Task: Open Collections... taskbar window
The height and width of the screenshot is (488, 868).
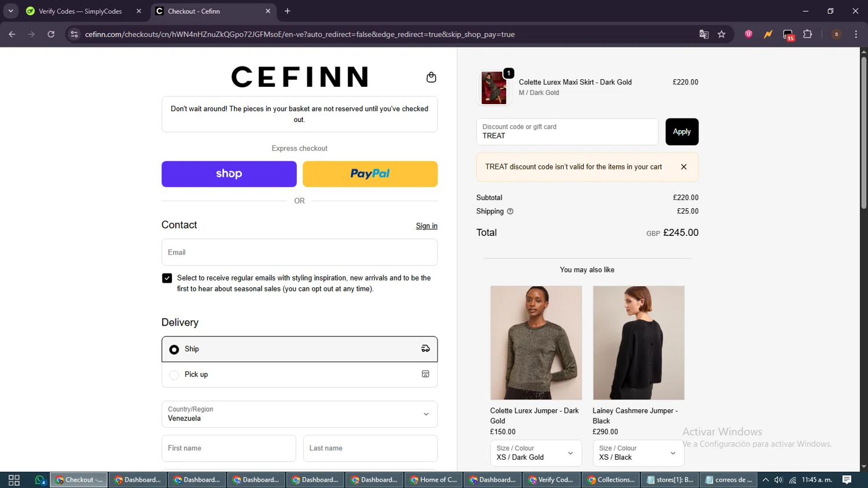Action: pos(610,480)
